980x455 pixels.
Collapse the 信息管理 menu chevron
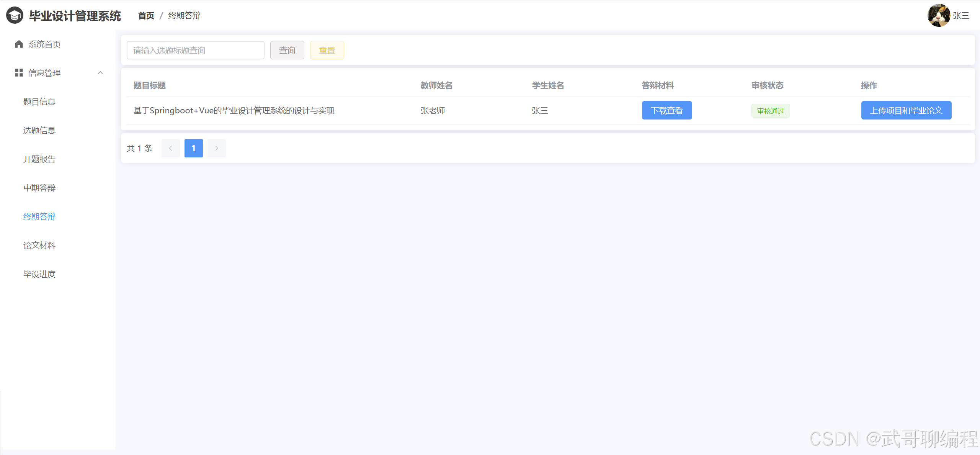pyautogui.click(x=100, y=73)
